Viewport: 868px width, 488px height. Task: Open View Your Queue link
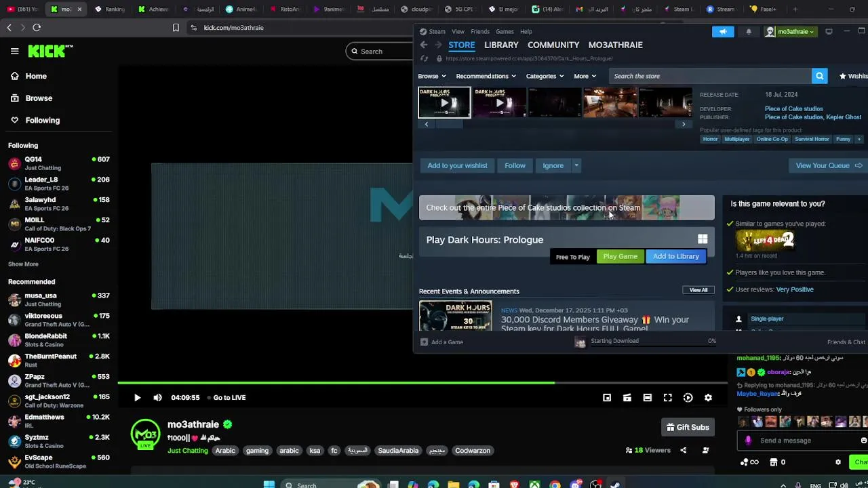(829, 165)
